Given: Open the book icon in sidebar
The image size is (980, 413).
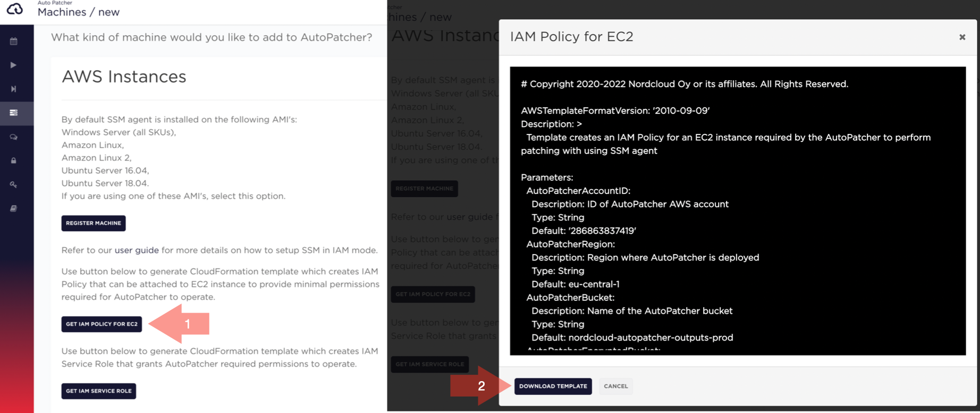Looking at the screenshot, I should [x=14, y=208].
